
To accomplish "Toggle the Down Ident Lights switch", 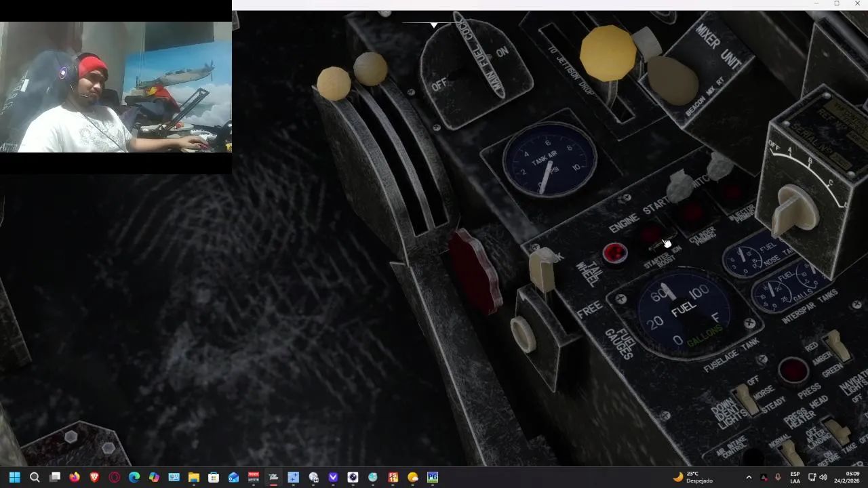I will click(x=746, y=399).
